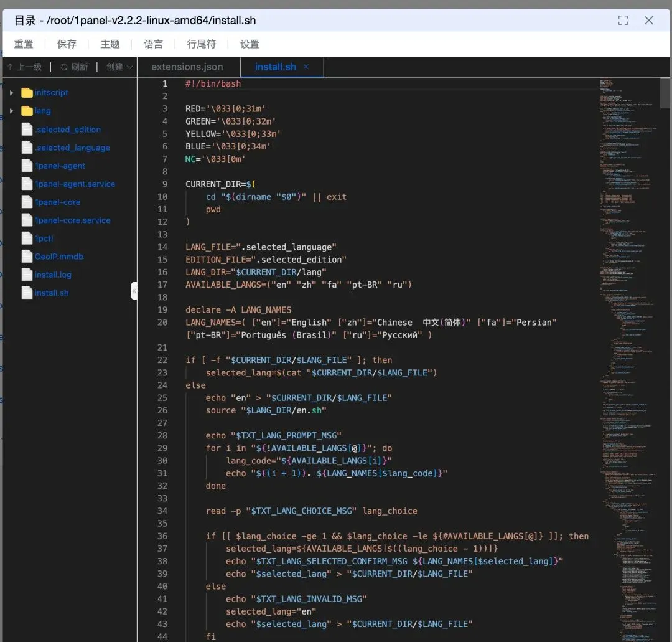
Task: Open install.log file
Action: [x=53, y=275]
